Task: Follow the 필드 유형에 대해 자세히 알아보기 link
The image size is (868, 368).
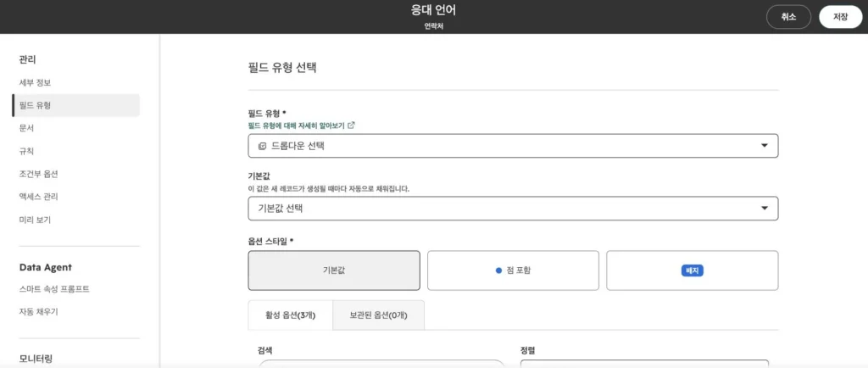Action: 296,125
